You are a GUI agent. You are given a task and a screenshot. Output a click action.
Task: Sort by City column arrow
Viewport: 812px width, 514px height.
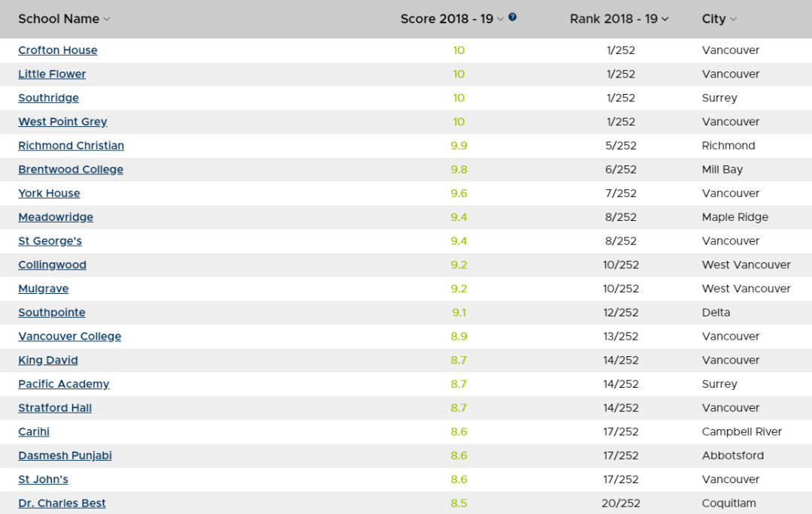point(733,20)
